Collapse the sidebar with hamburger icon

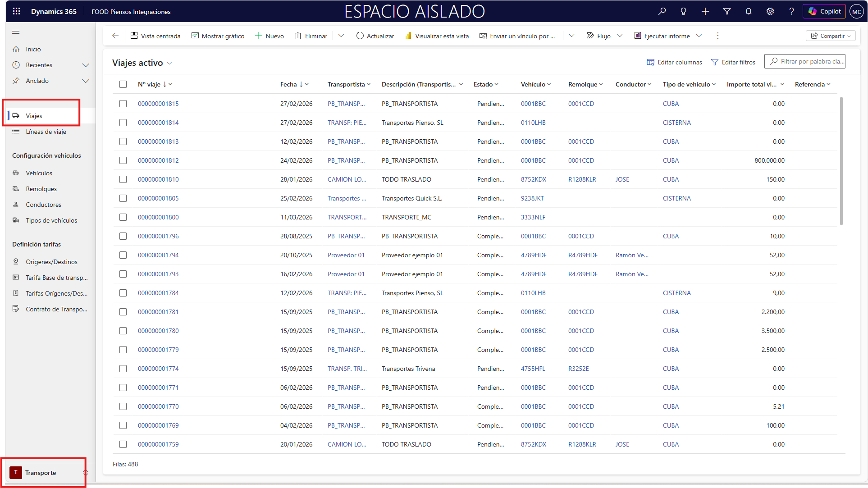16,32
